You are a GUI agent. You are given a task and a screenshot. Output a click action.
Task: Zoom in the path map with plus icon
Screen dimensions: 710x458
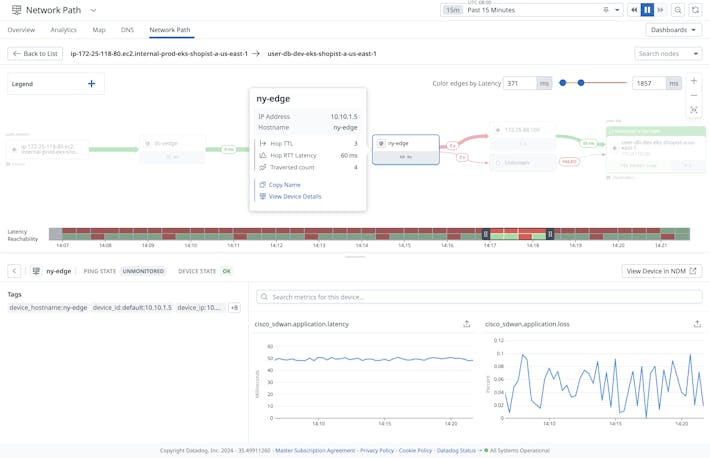pyautogui.click(x=694, y=82)
